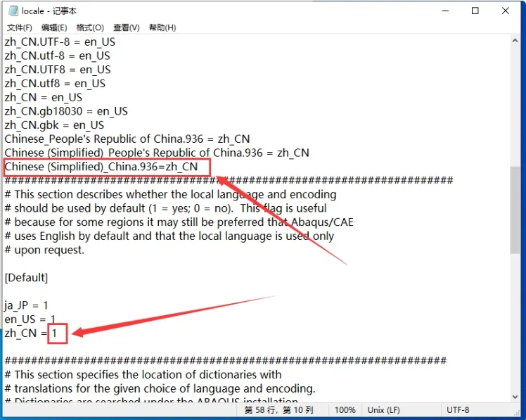This screenshot has height=420, width=526.
Task: Click the line zh_CN.UTF-8 = en_US
Action: 60,42
